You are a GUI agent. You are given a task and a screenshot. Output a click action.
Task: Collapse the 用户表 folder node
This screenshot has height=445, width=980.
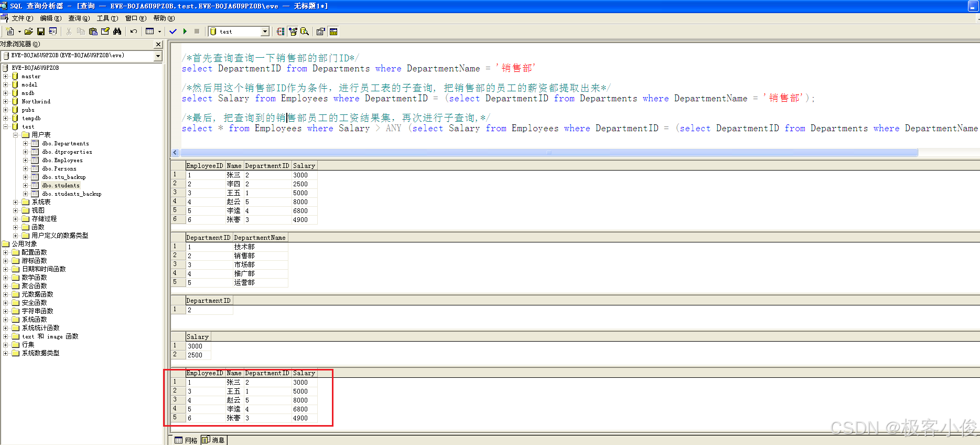click(x=16, y=135)
